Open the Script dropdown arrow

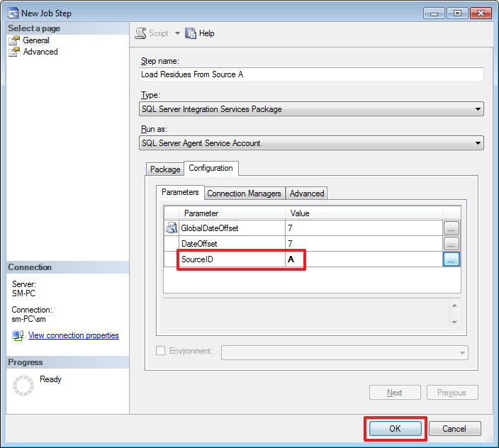[x=177, y=33]
